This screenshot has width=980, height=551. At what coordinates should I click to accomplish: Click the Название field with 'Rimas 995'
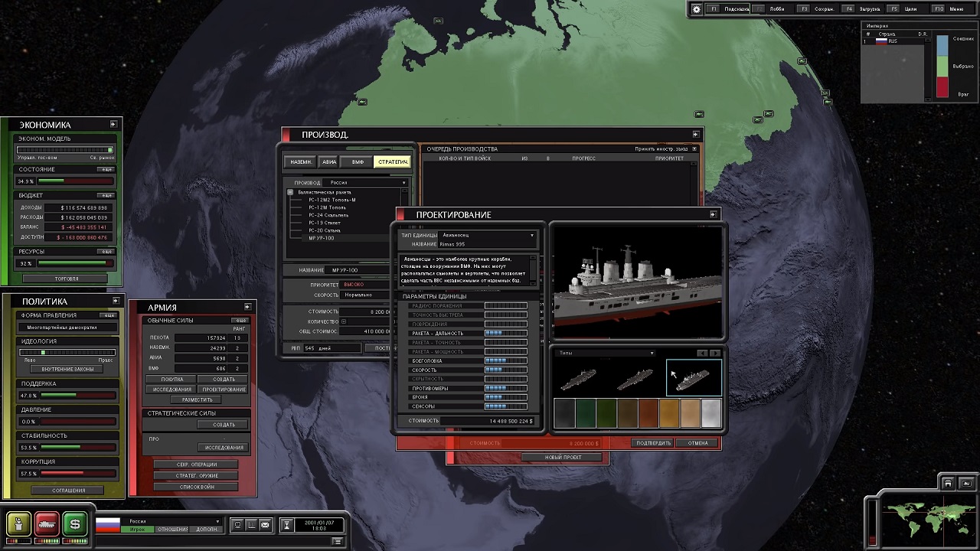tap(488, 244)
